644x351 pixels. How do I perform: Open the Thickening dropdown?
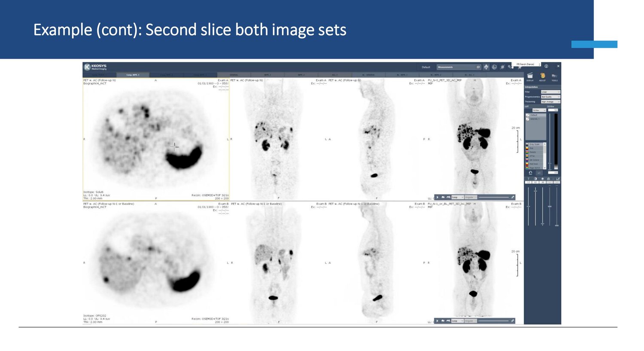coord(550,102)
